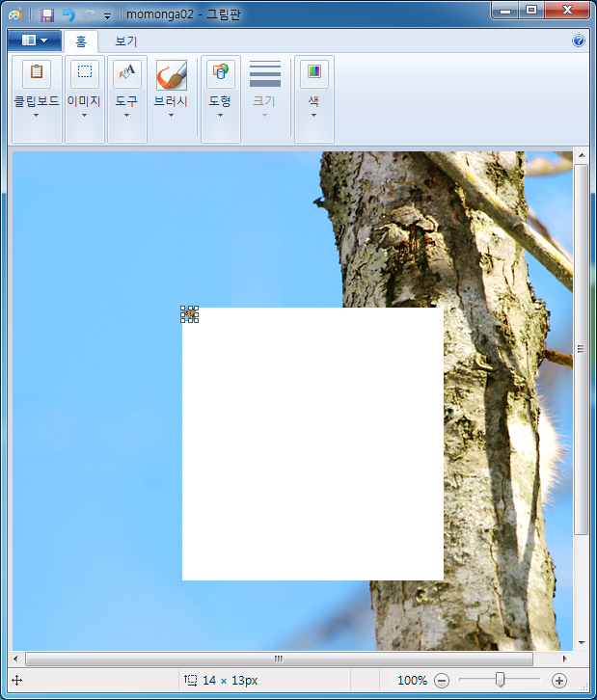The width and height of the screenshot is (597, 700).
Task: Click the vertical scrollbar thumb
Action: (x=581, y=349)
